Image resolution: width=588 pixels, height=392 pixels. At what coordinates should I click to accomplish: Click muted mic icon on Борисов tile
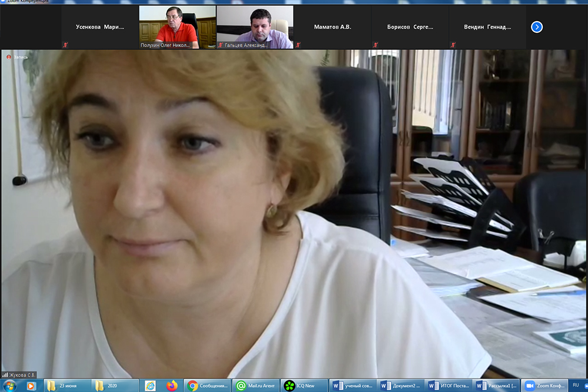coord(375,45)
